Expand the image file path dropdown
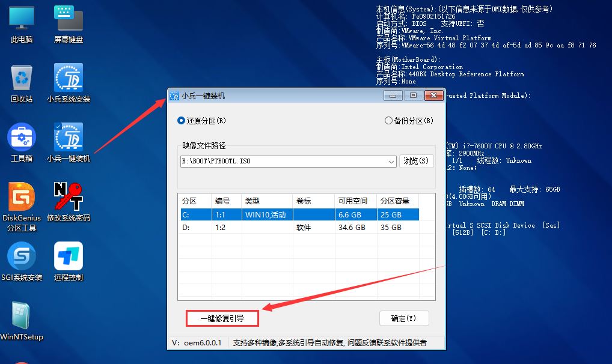Image resolution: width=612 pixels, height=364 pixels. pyautogui.click(x=392, y=161)
